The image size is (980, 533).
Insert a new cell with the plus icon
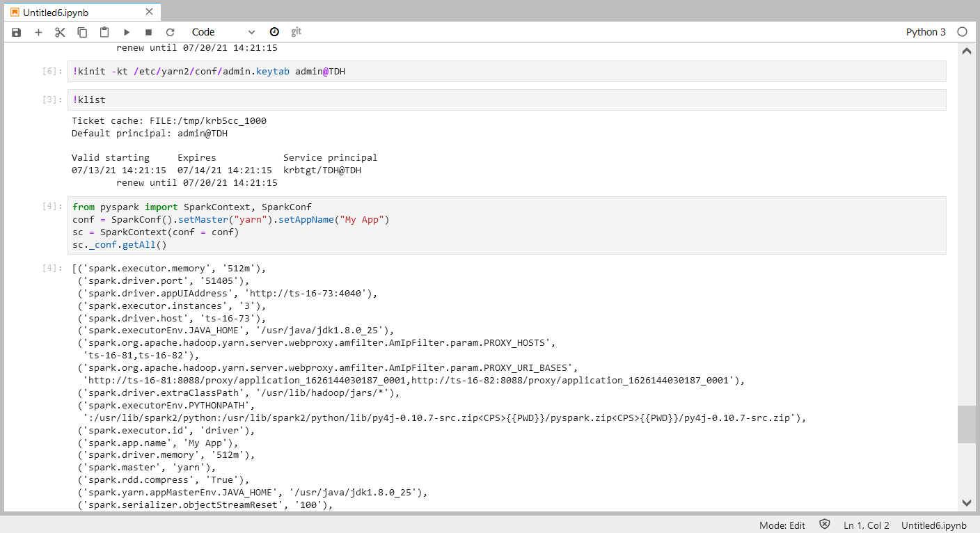pyautogui.click(x=38, y=32)
